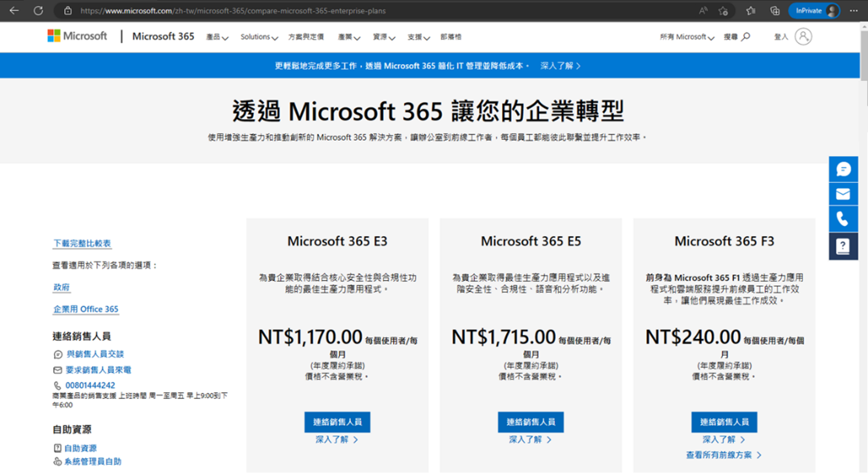The width and height of the screenshot is (868, 474).
Task: Click the sign-in account avatar icon
Action: 803,36
